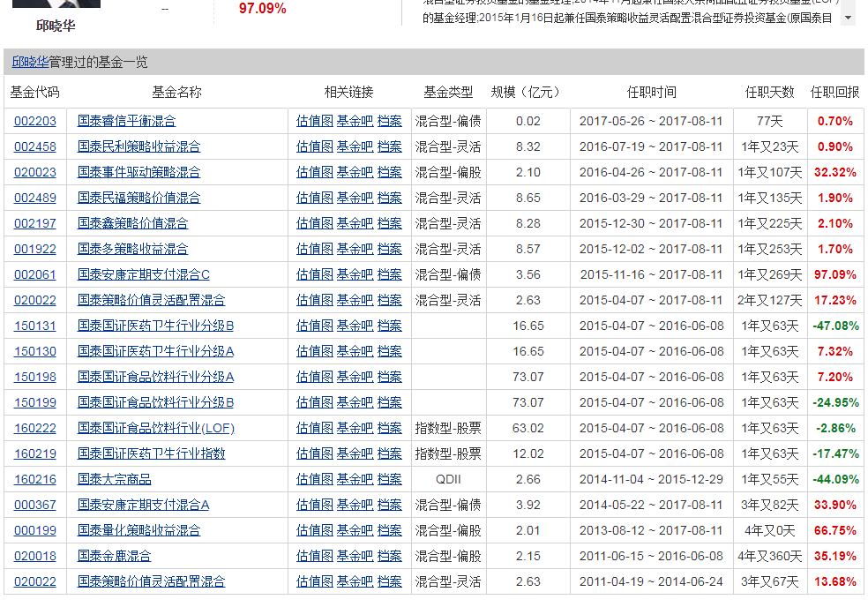Open 基金吧 for 国泰民利策略收益混合 row
Image resolution: width=868 pixels, height=607 pixels.
click(x=355, y=146)
